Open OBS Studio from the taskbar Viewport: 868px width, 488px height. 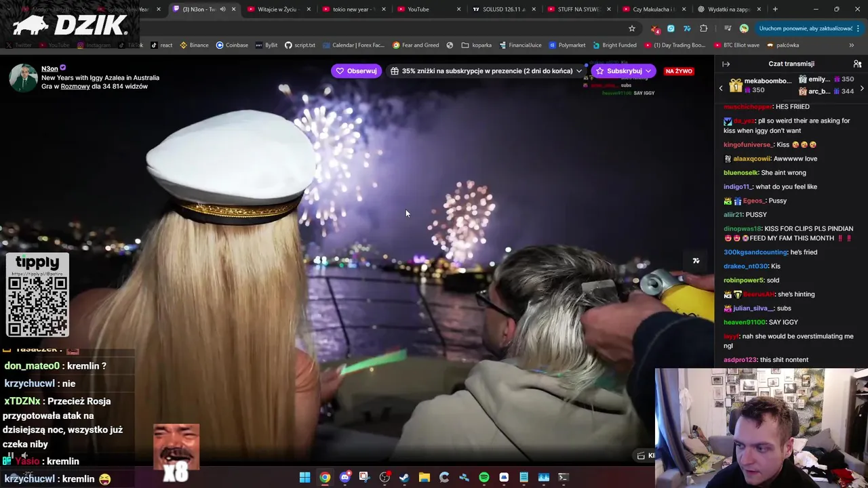point(384,477)
